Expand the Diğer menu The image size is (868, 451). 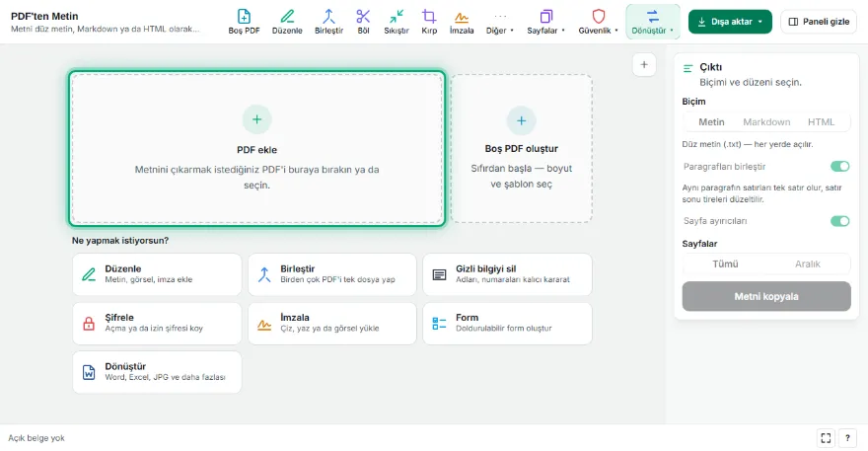tap(500, 22)
